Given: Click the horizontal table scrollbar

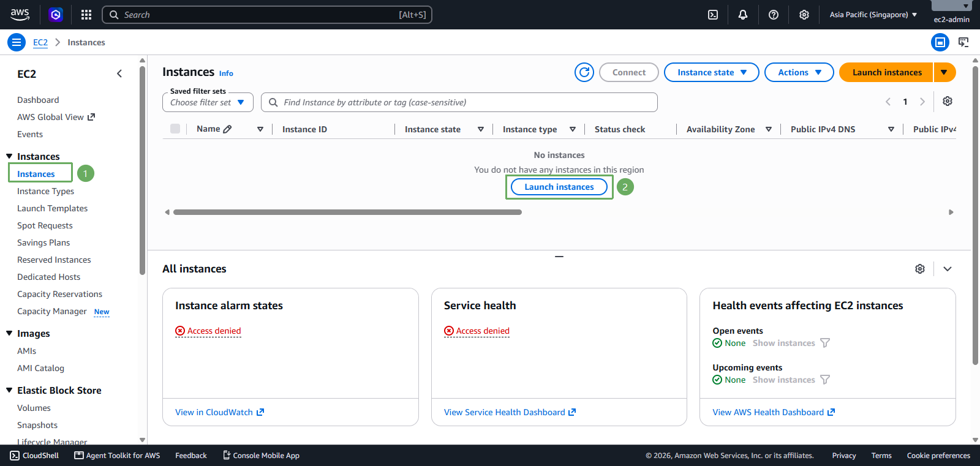Looking at the screenshot, I should 347,212.
